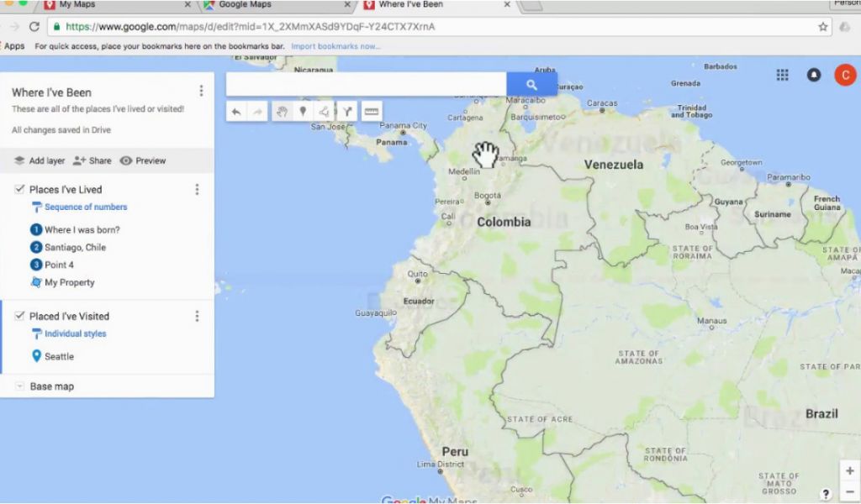Click the Places I've Lived layer title
The width and height of the screenshot is (861, 504).
[66, 190]
